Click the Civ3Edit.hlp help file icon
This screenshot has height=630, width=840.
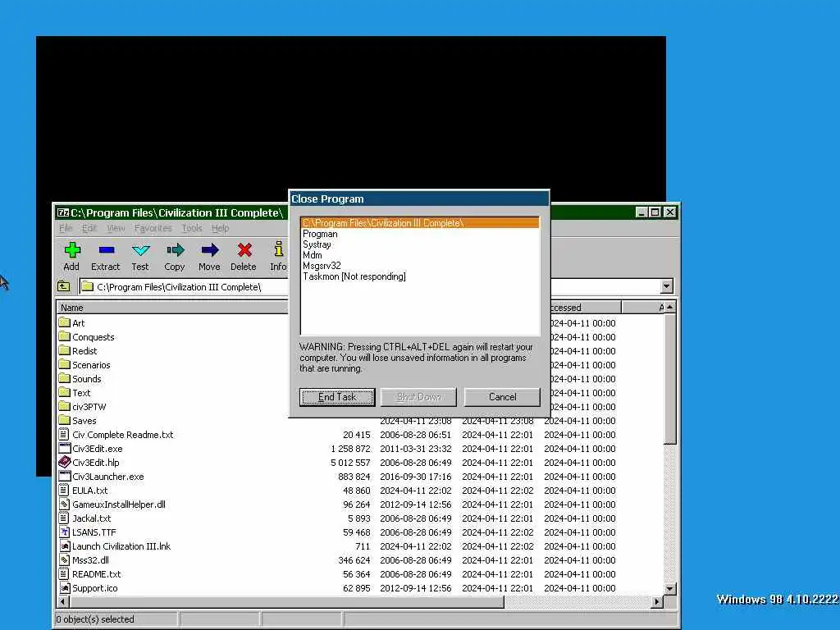pyautogui.click(x=64, y=463)
